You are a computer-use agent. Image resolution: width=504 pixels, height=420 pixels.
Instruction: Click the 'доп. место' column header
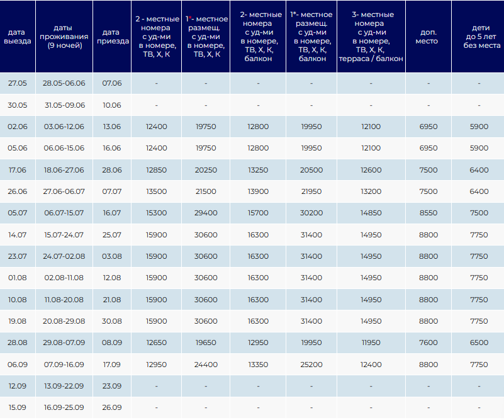(428, 37)
